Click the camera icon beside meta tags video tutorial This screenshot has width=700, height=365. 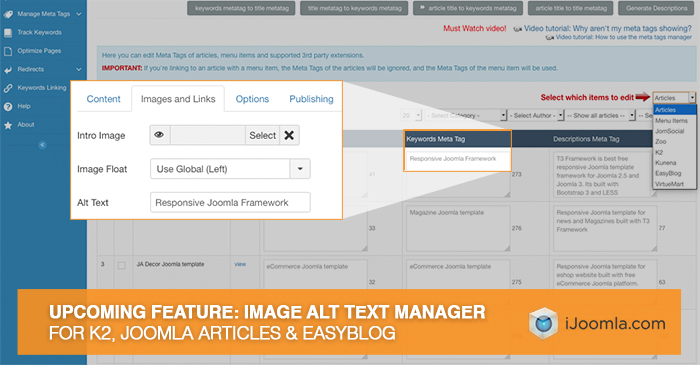pyautogui.click(x=518, y=29)
